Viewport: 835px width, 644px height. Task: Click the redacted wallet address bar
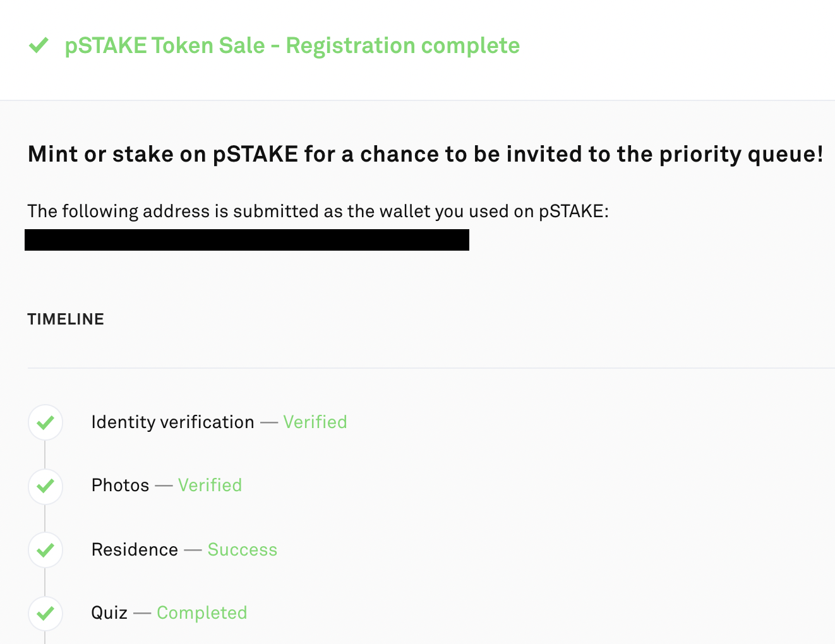pos(247,240)
